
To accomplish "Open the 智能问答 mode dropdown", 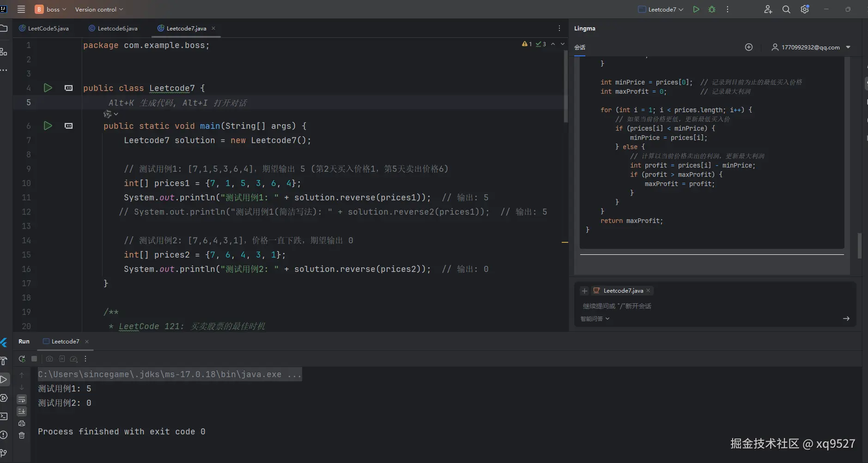I will click(595, 319).
